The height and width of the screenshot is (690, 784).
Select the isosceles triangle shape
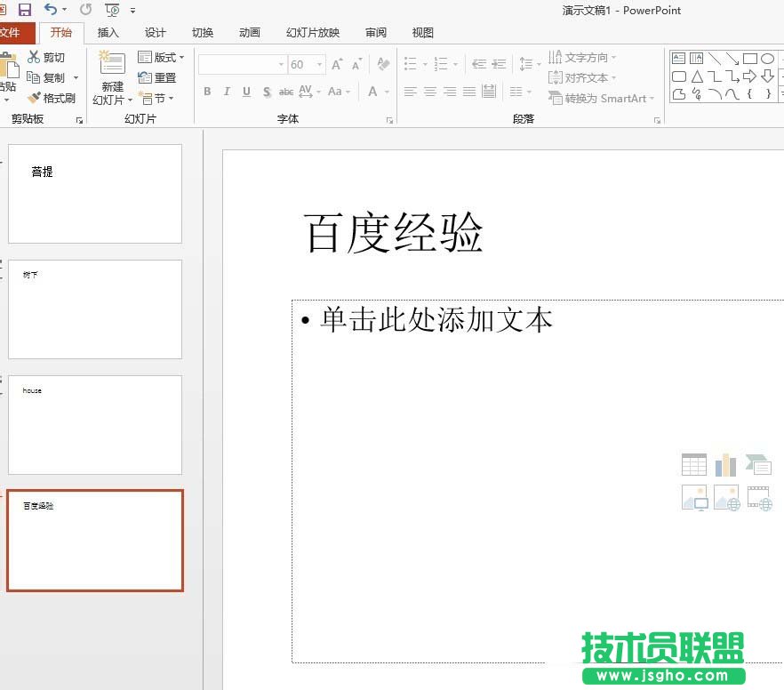coord(697,76)
